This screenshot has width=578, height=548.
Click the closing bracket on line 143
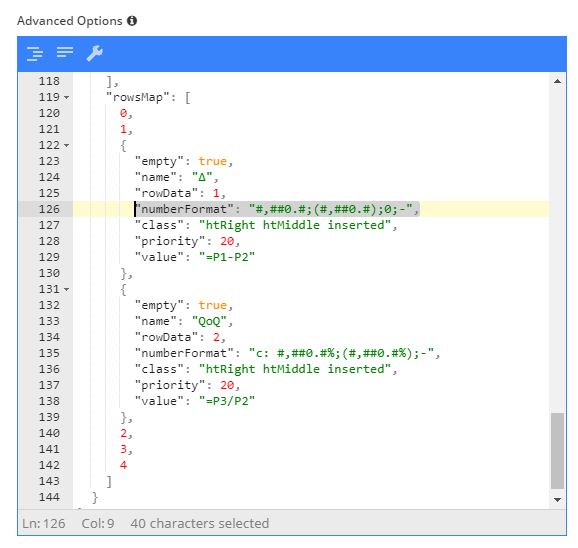pyautogui.click(x=109, y=482)
